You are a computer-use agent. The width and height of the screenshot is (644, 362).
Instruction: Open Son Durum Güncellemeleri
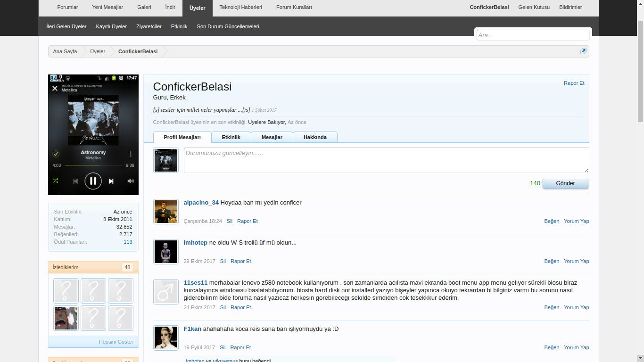tap(228, 26)
